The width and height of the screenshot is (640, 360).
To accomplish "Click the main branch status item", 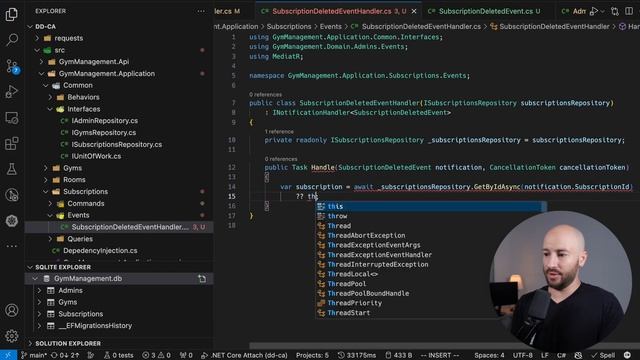I will (34, 355).
